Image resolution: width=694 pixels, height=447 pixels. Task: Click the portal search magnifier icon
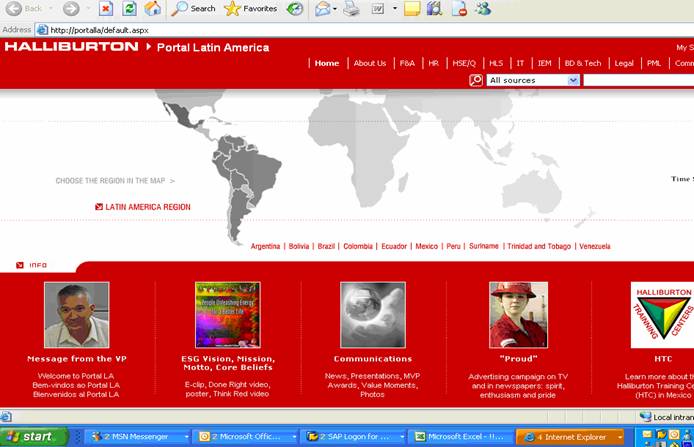pos(476,80)
